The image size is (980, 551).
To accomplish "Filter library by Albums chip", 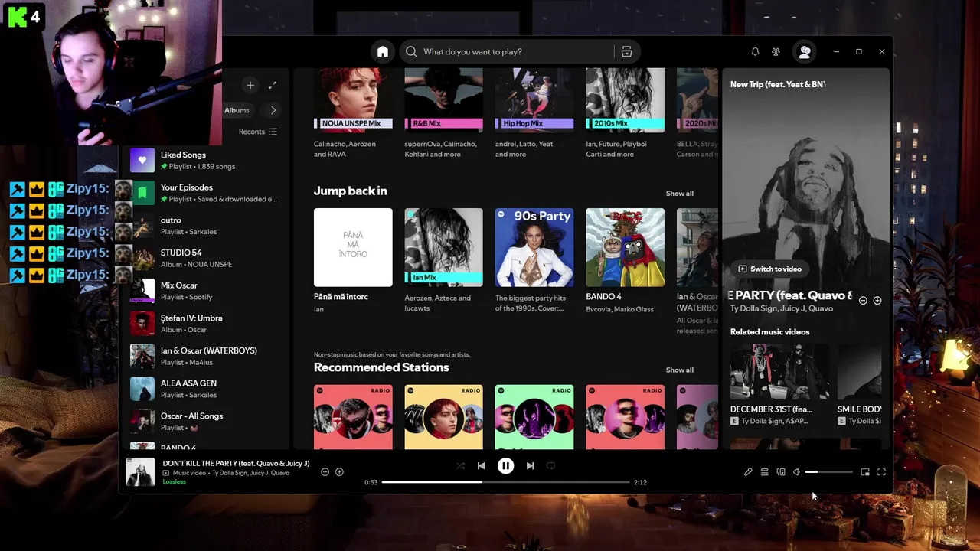I will coord(237,110).
